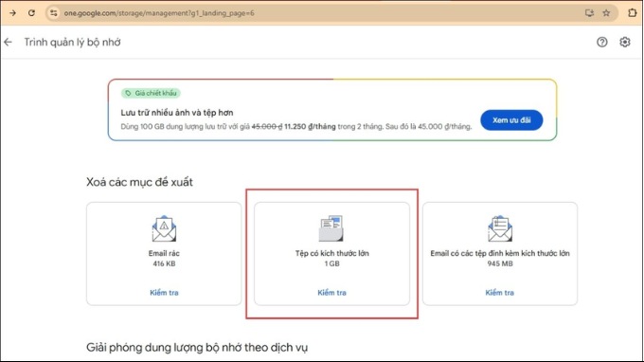
Task: Open site information icon in address bar
Action: coord(53,13)
